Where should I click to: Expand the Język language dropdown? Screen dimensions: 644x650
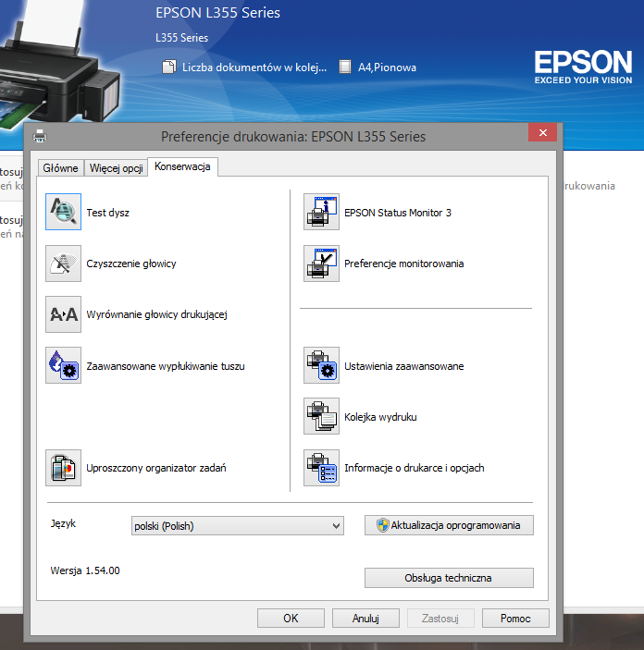coord(238,525)
